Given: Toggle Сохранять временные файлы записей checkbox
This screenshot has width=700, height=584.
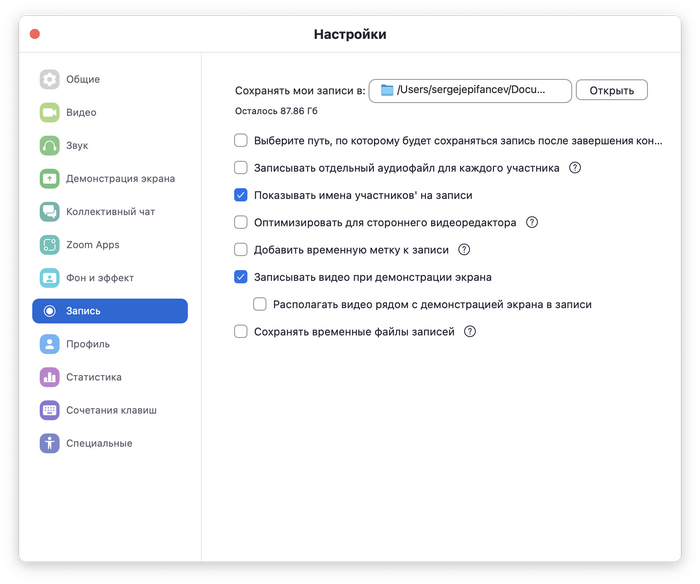Looking at the screenshot, I should [x=241, y=332].
